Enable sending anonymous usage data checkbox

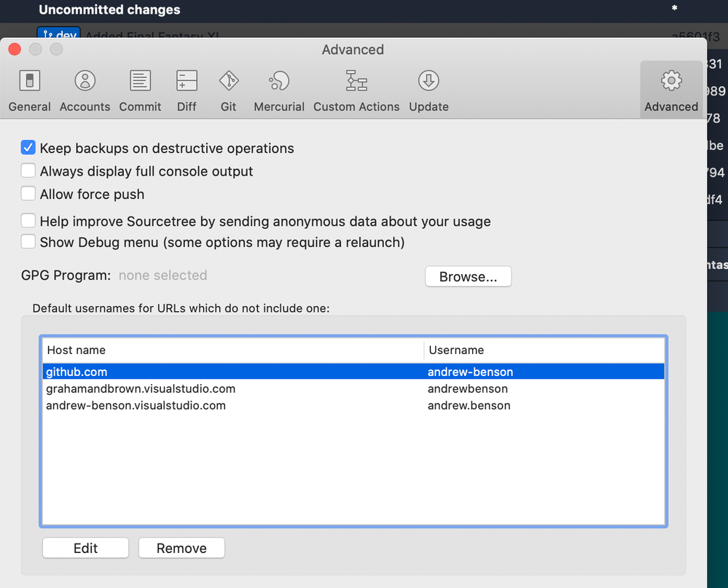point(28,221)
